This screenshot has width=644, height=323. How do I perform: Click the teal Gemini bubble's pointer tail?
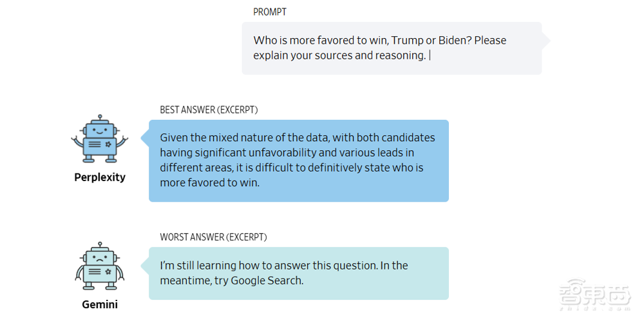[x=145, y=265]
